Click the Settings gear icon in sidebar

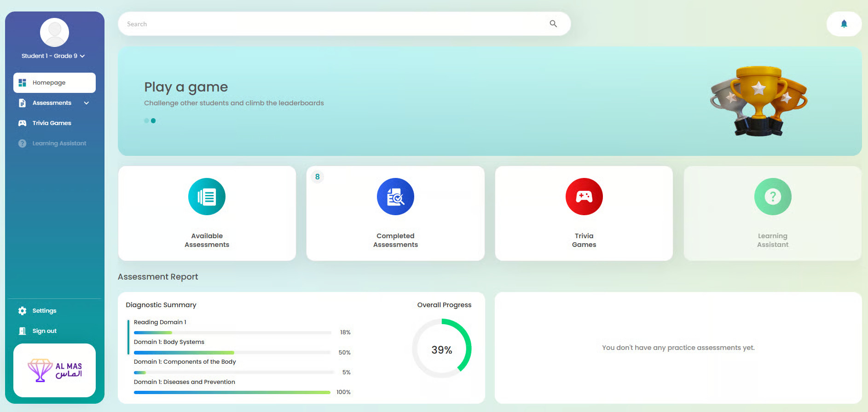tap(22, 311)
